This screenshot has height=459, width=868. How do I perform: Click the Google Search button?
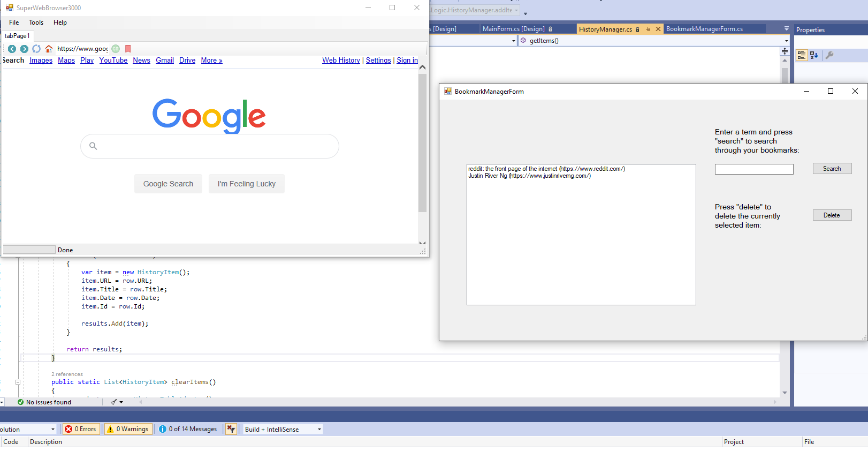click(x=168, y=184)
